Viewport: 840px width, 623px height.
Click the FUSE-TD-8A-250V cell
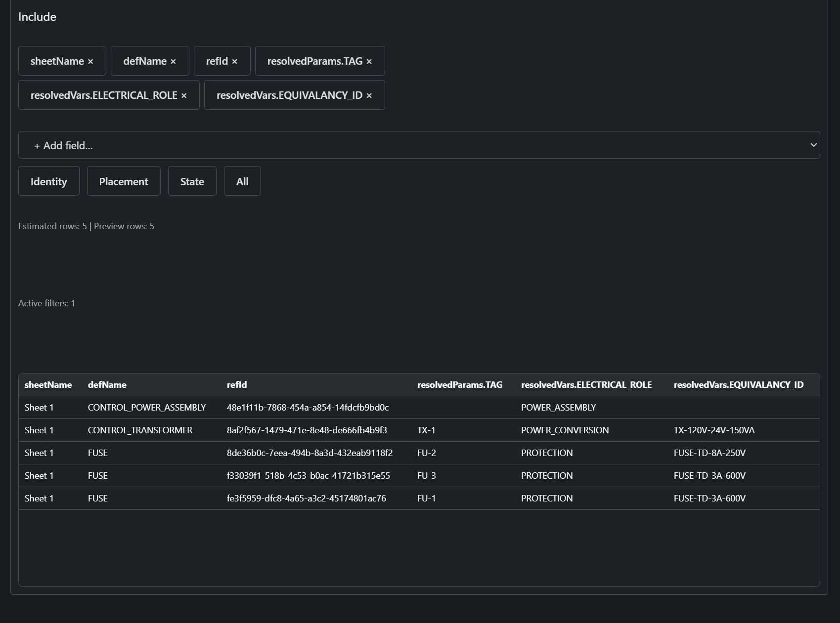click(x=710, y=453)
